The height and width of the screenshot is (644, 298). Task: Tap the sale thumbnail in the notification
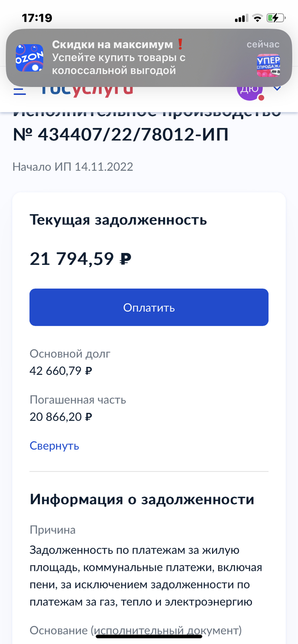(268, 65)
